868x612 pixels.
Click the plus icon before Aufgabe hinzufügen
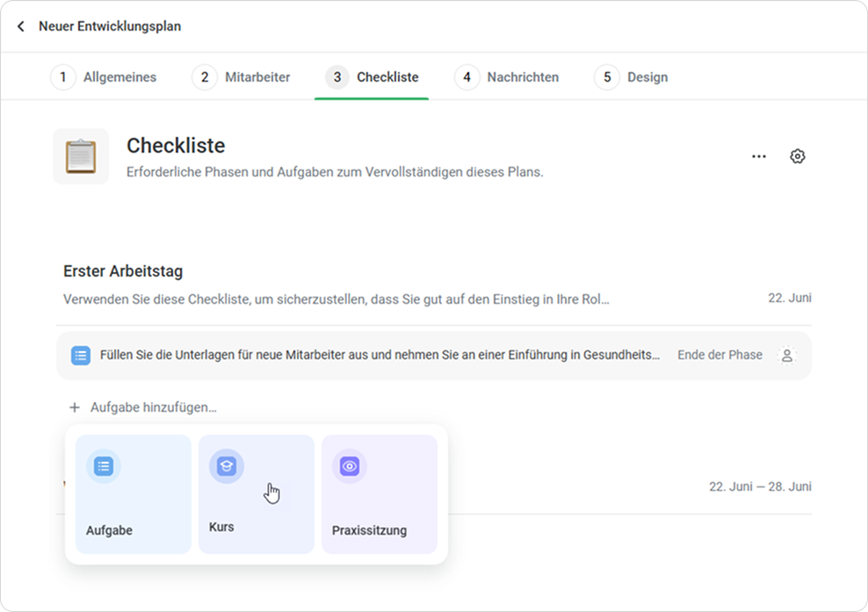[74, 407]
